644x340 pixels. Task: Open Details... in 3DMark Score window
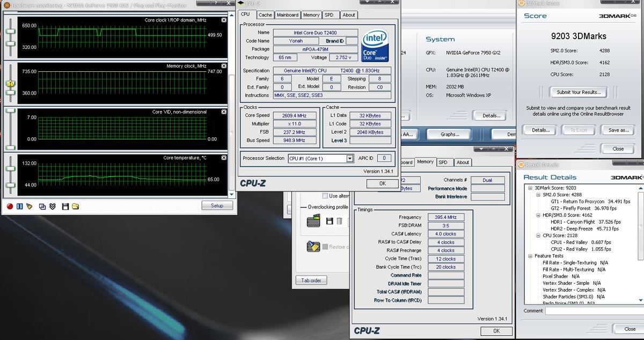(540, 130)
